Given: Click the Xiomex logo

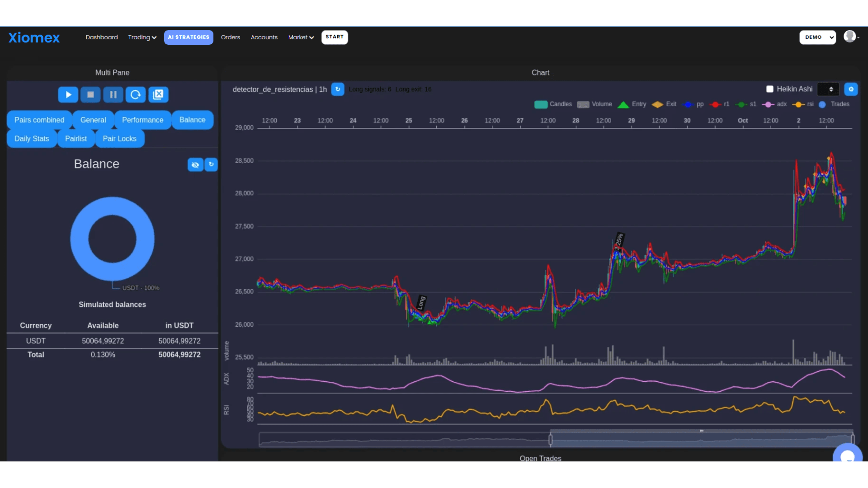Looking at the screenshot, I should [34, 38].
